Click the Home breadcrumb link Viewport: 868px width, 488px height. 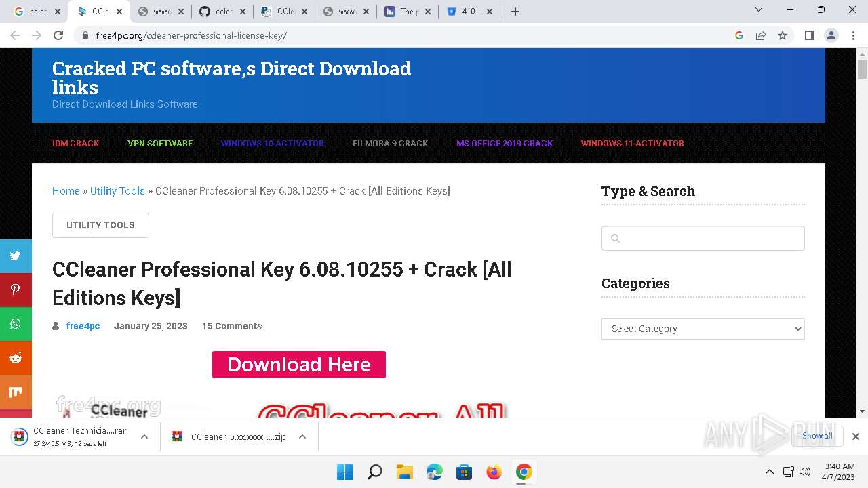pyautogui.click(x=66, y=191)
